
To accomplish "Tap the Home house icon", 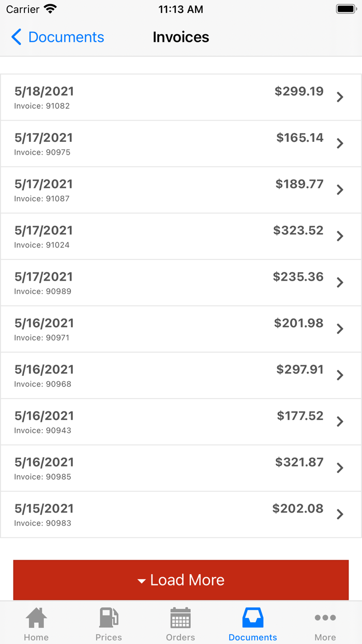I will pyautogui.click(x=36, y=618).
